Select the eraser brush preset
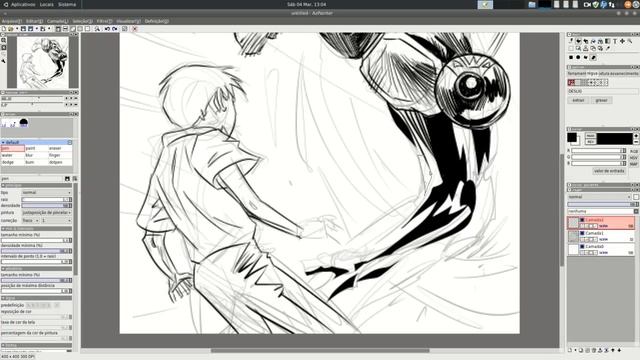Viewport: 640px width, 360px height. point(60,149)
